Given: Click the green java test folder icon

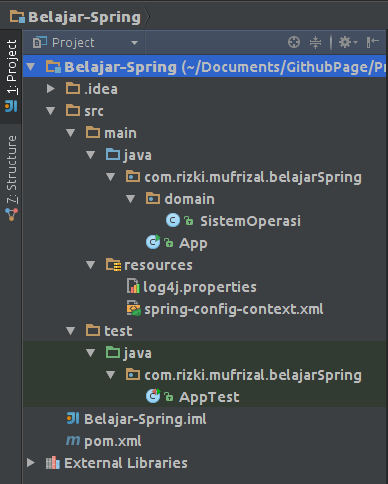Looking at the screenshot, I should pos(113,352).
